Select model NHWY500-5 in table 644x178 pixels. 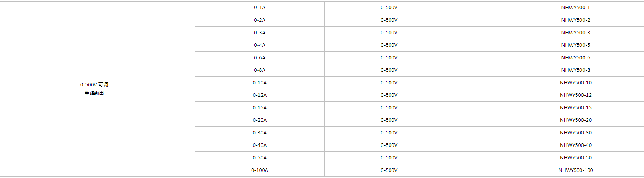click(x=575, y=45)
